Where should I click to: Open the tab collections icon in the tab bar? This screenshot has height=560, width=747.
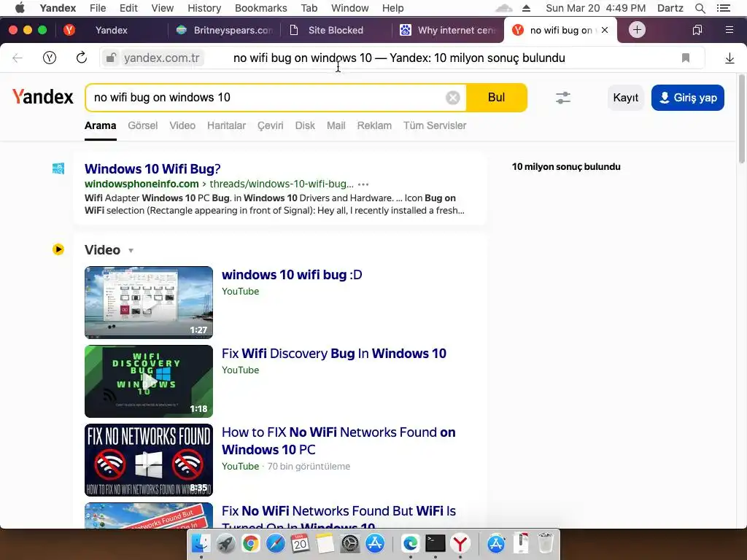click(697, 30)
